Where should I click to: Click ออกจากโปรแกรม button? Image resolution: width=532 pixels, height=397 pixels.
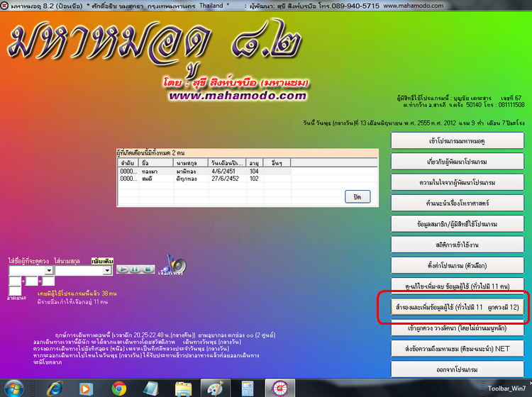(x=457, y=369)
